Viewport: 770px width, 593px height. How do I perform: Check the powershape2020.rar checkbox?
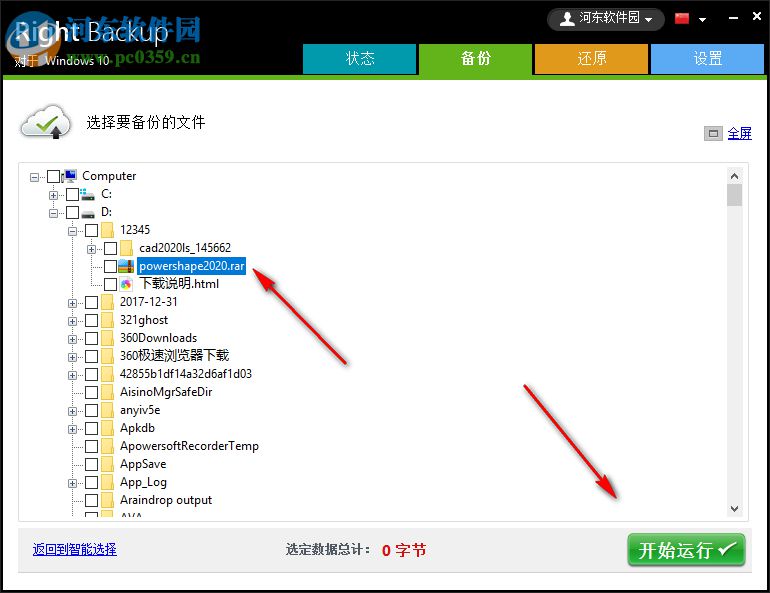pyautogui.click(x=110, y=266)
